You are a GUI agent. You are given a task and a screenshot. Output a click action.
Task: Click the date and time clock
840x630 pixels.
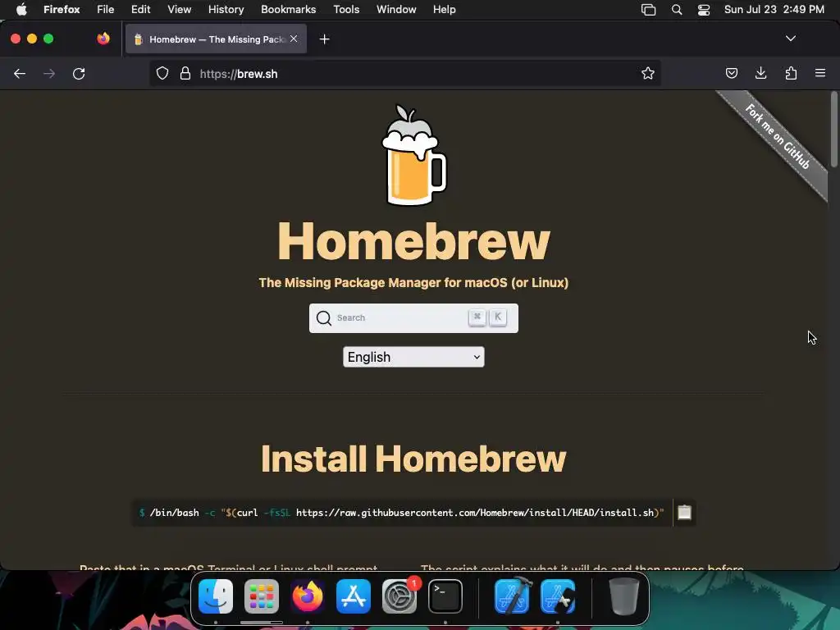click(774, 10)
